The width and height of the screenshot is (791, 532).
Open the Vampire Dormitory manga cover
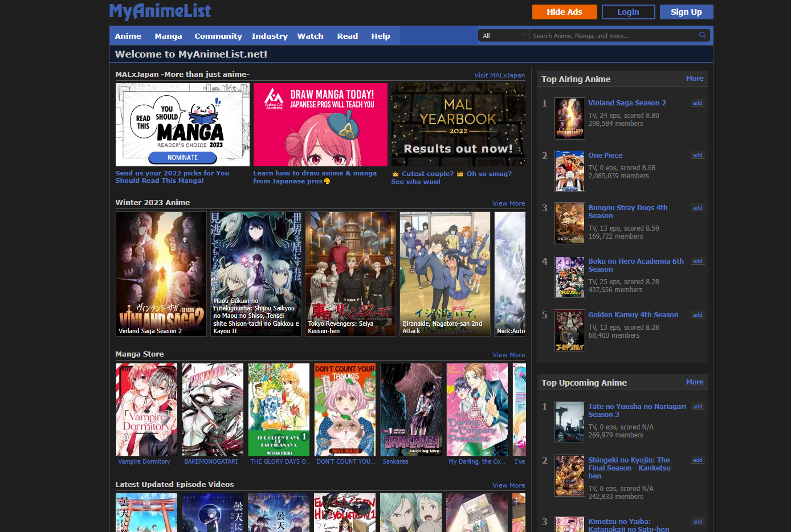146,410
